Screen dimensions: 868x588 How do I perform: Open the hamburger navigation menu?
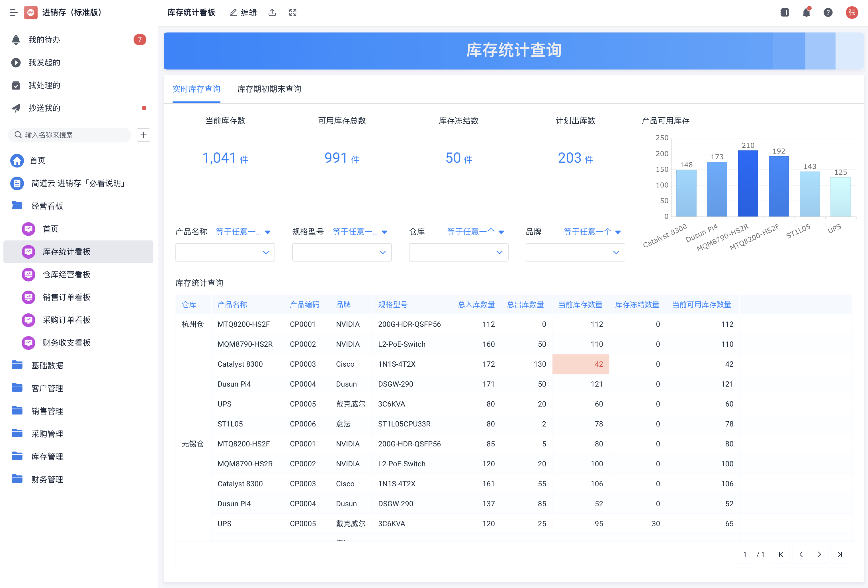coord(13,12)
